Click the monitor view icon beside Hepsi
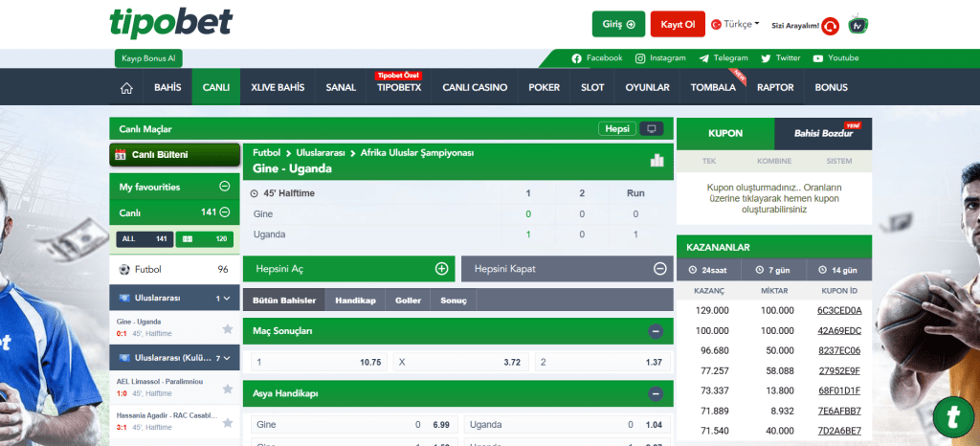The image size is (980, 446). point(652,128)
